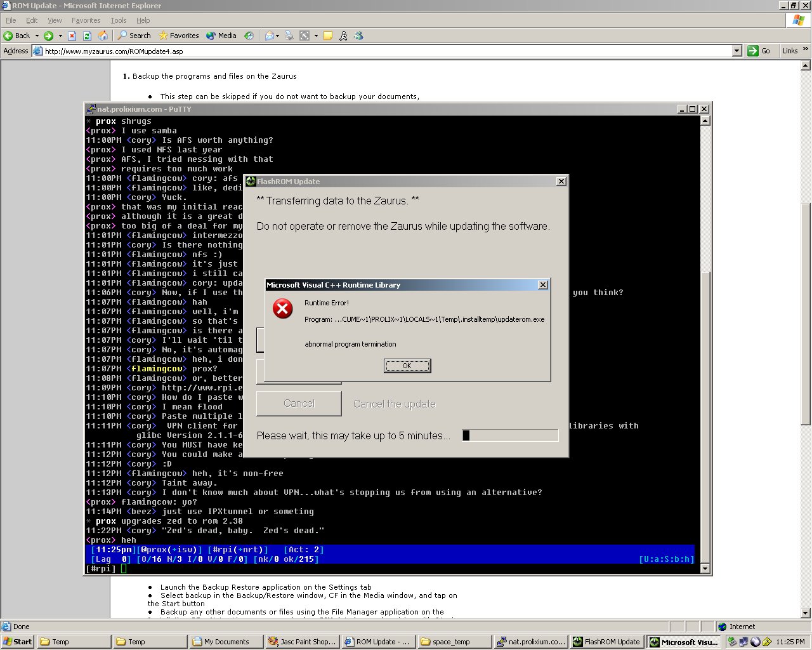Click the PuTTY scrollbar down arrow
This screenshot has height=650, width=812.
click(x=704, y=569)
